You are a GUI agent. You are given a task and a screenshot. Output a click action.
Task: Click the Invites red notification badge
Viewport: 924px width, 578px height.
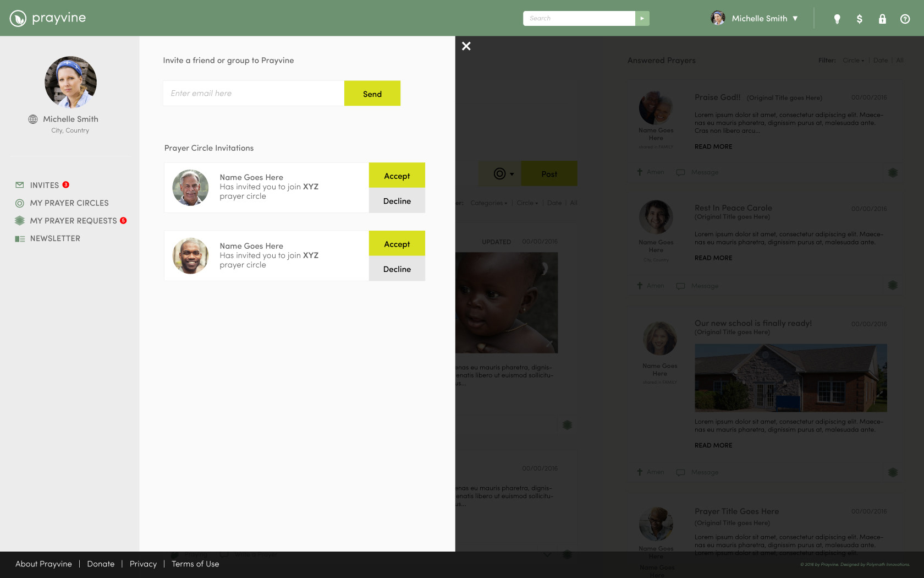click(66, 184)
